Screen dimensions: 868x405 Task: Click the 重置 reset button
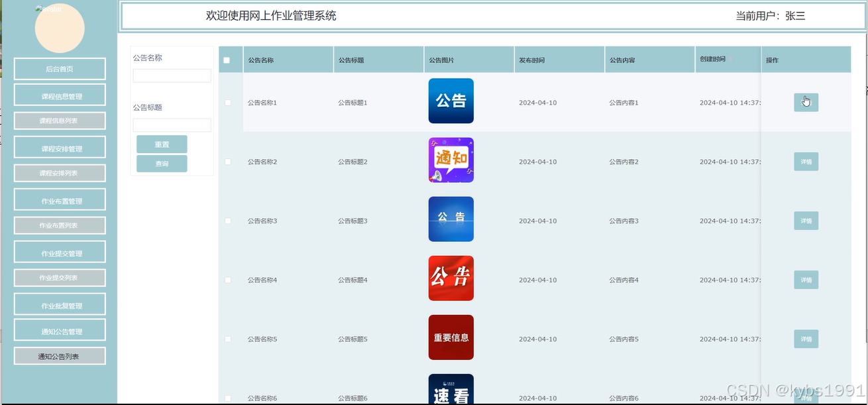click(162, 145)
